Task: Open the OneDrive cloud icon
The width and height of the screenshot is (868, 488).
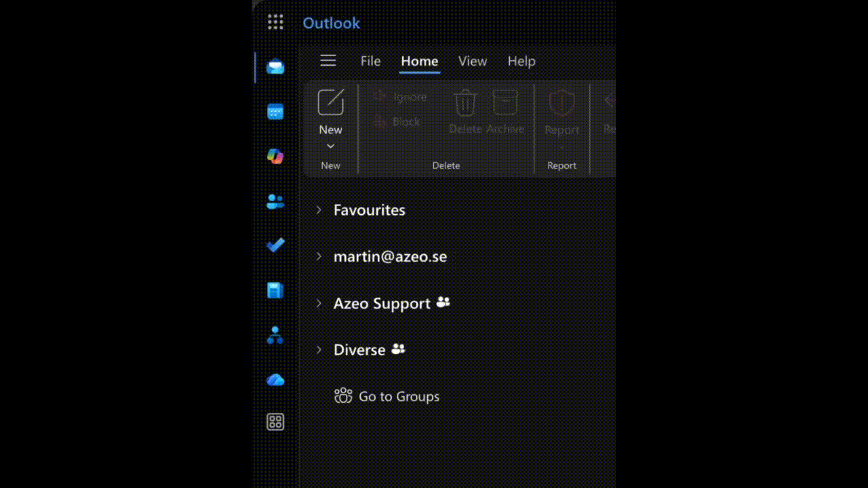Action: (275, 380)
